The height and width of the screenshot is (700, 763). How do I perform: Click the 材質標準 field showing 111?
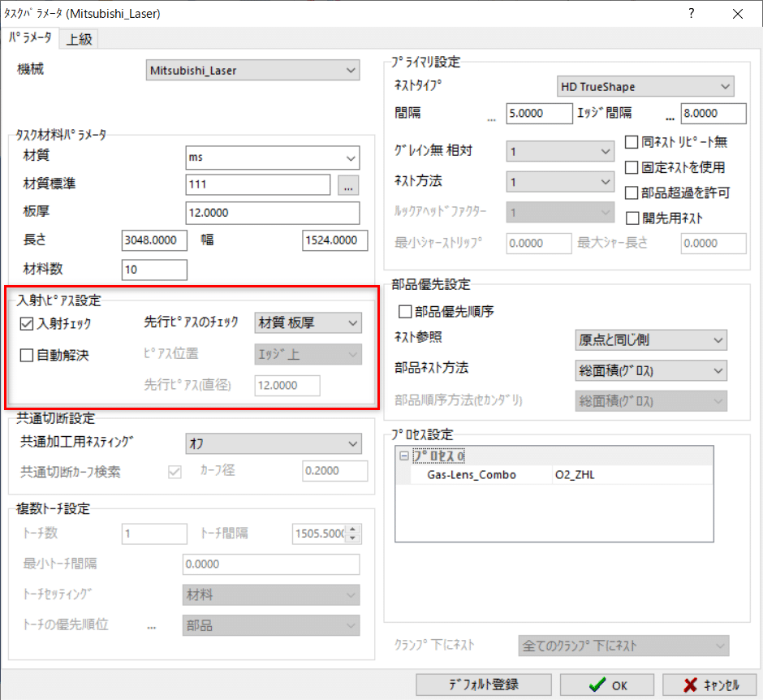(258, 184)
